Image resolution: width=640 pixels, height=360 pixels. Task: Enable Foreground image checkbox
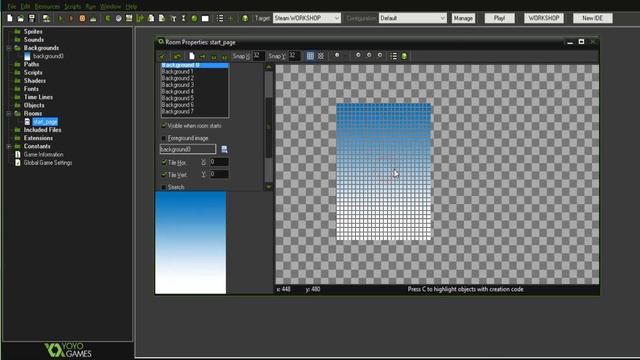coord(164,138)
